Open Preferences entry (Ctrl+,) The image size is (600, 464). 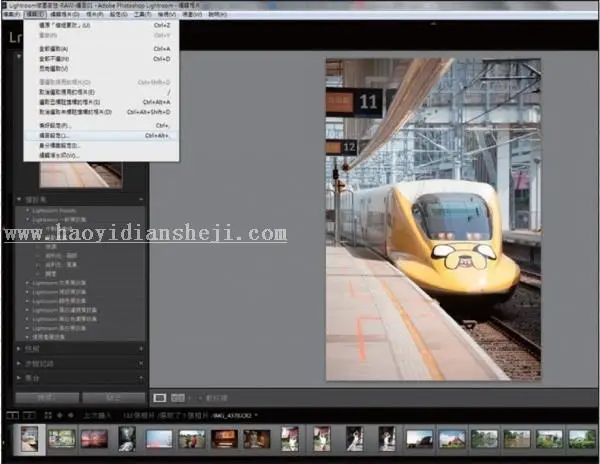[x=101, y=125]
